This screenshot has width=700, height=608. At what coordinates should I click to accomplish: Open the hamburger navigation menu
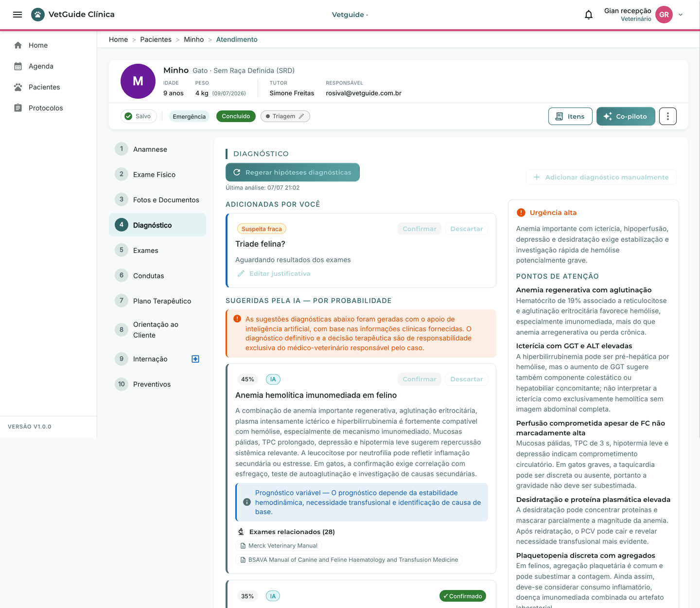coord(17,15)
